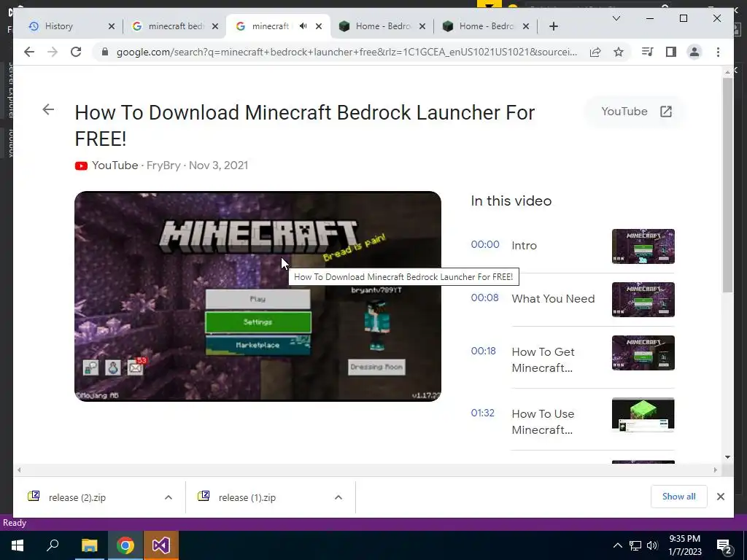The image size is (747, 560).
Task: Open the Chrome profile avatar
Action: 694,52
